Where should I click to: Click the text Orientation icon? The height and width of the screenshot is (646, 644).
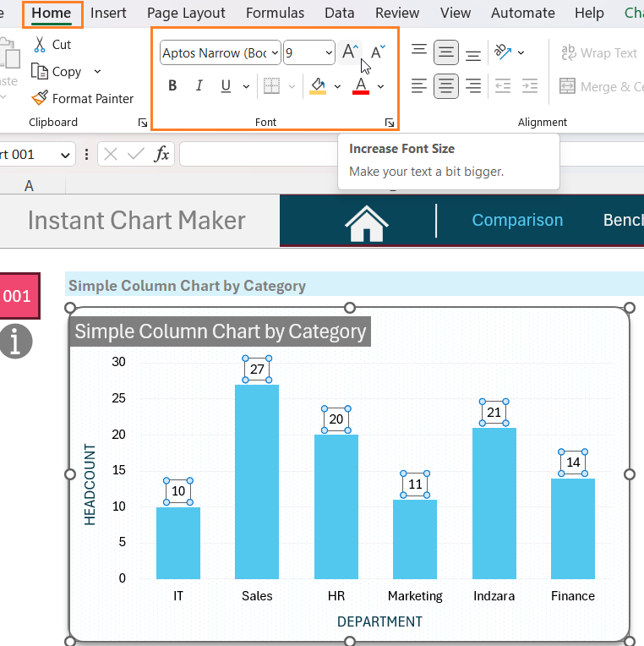(x=503, y=52)
